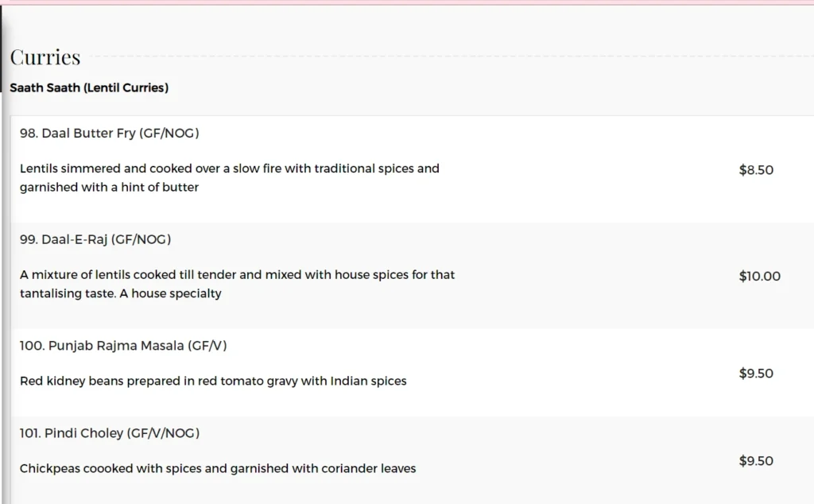Click the red kidney beans description text
Screen dimensions: 814x504
[213, 381]
